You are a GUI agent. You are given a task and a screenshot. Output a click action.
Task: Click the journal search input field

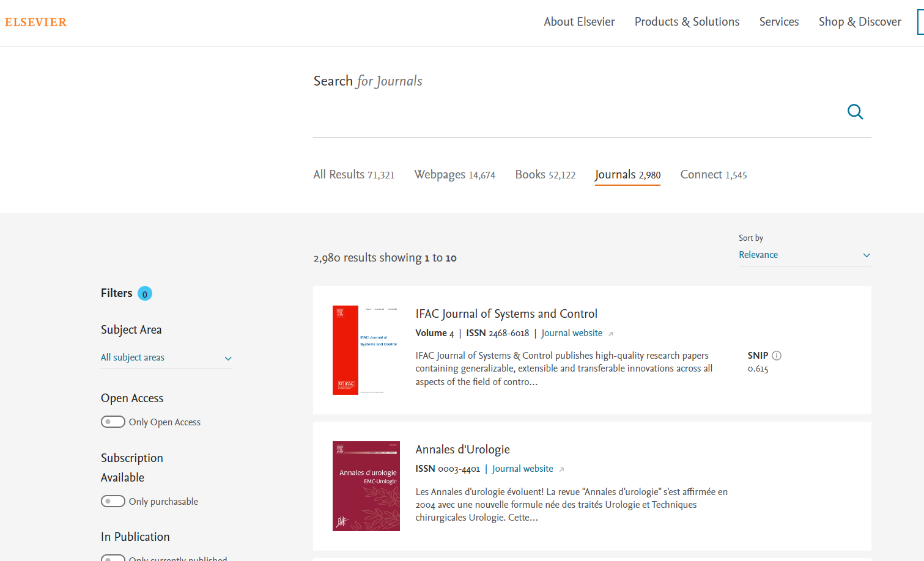[x=575, y=113]
